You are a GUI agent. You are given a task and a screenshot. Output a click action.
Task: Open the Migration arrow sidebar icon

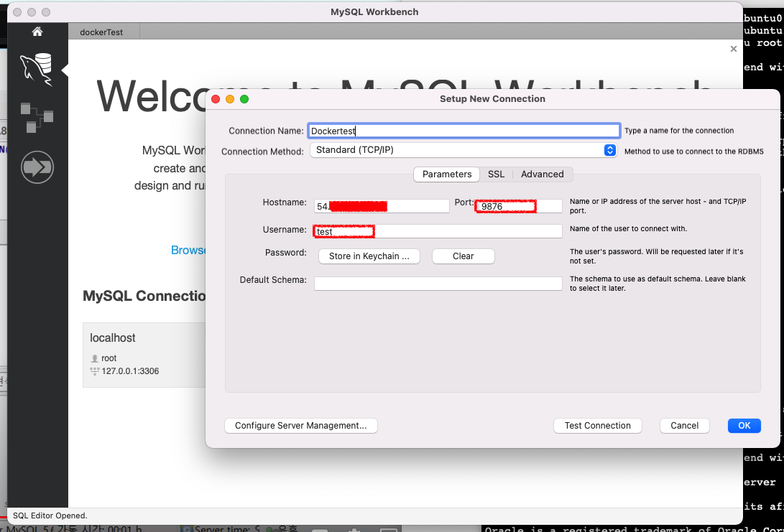[x=37, y=167]
